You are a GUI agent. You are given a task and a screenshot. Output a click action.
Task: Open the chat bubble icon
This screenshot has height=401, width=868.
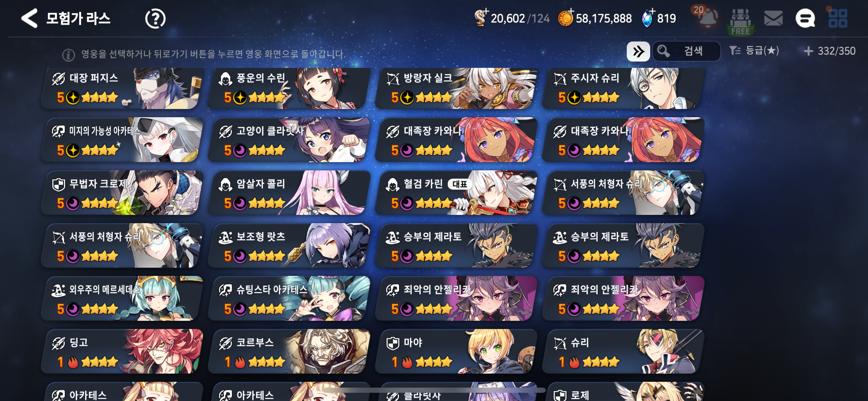[805, 18]
